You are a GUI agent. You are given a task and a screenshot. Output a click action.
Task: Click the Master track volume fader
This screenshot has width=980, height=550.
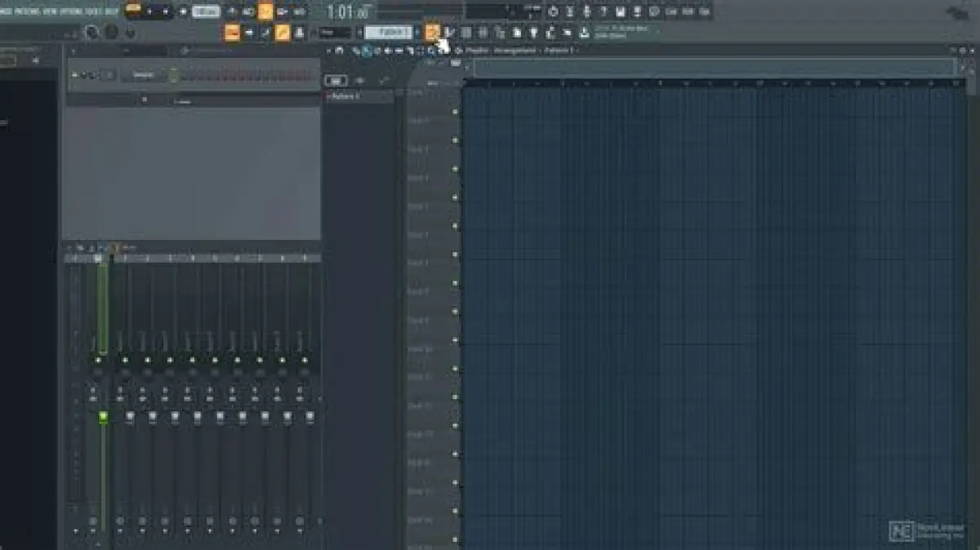click(x=103, y=418)
